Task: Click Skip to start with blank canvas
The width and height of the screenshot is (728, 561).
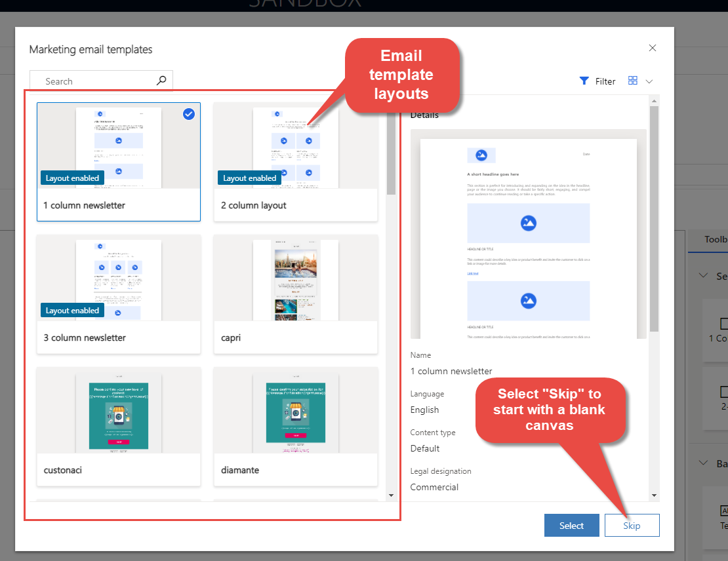Action: pos(631,525)
